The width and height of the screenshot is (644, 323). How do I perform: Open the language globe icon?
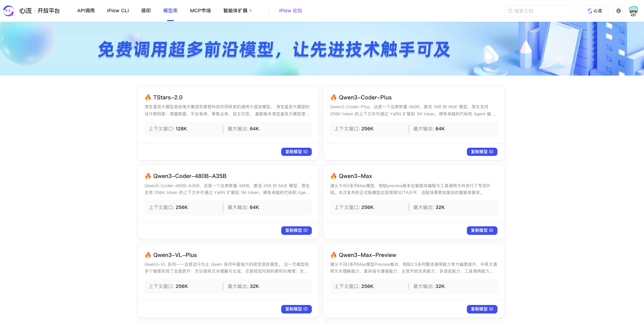(x=618, y=11)
